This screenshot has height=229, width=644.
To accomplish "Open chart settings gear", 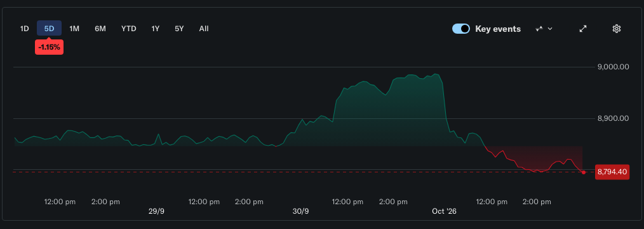I will coord(616,29).
